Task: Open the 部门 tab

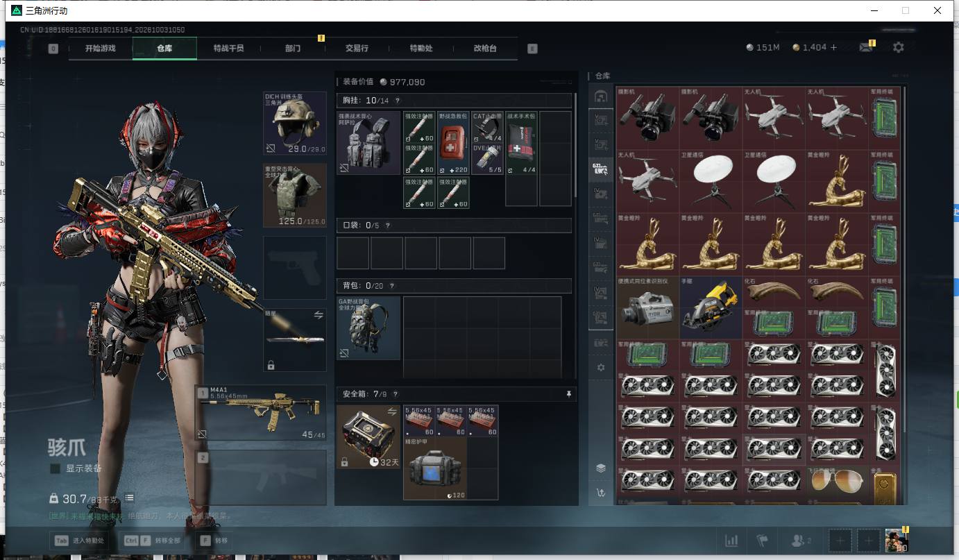Action: [x=293, y=49]
